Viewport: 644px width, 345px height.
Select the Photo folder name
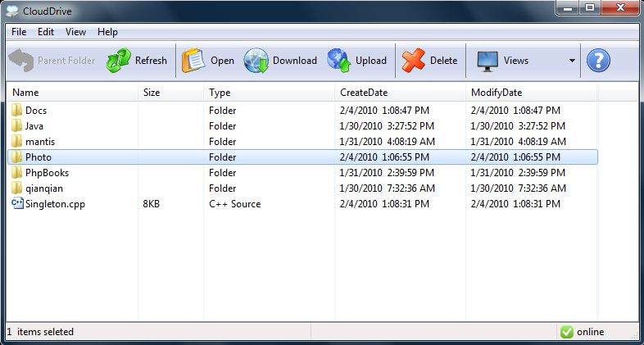point(39,157)
